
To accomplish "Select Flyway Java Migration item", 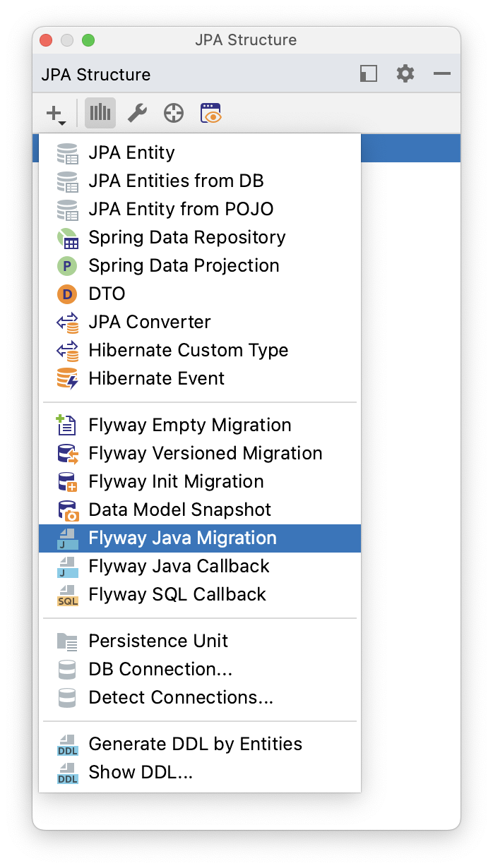I will point(200,538).
